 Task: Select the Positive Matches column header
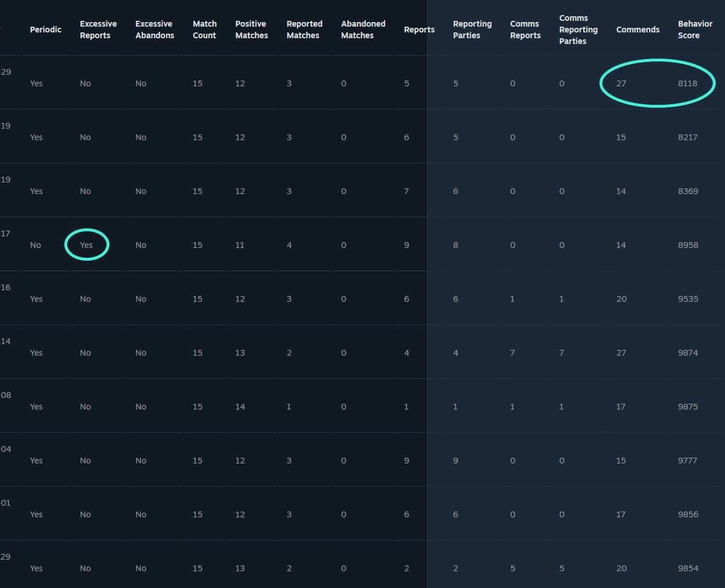tap(251, 30)
